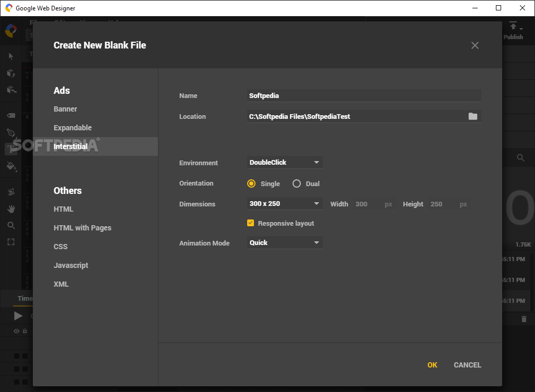Uncheck the Responsive layout checkbox
This screenshot has width=535, height=392.
click(250, 223)
